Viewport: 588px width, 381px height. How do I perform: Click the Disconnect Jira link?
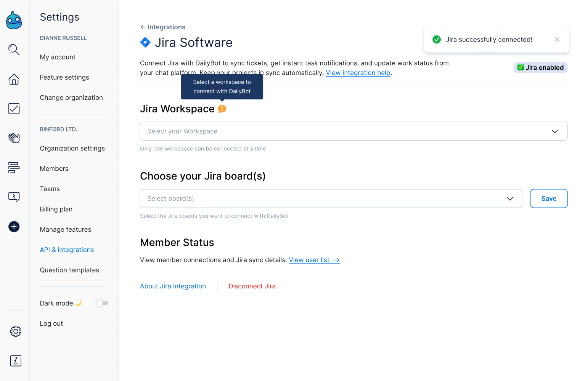[252, 286]
